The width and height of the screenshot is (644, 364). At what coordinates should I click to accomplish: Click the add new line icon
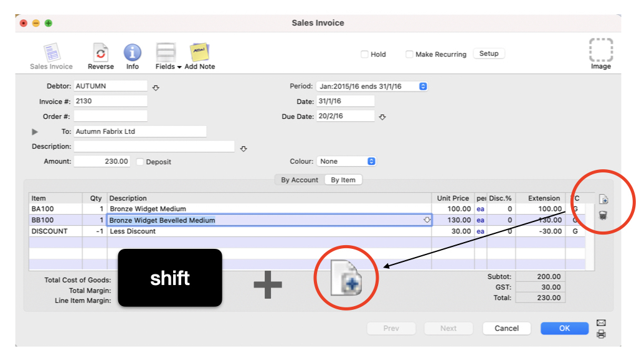(604, 200)
